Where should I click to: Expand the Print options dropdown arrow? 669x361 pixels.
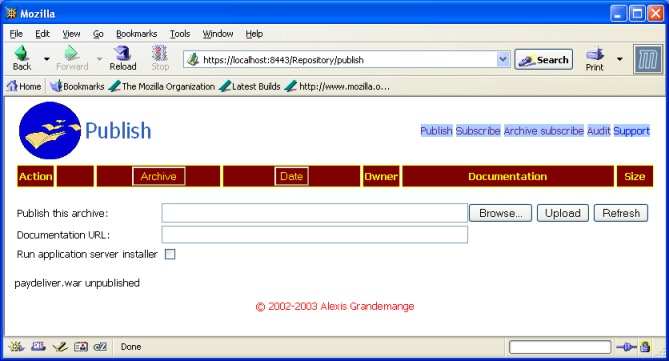pyautogui.click(x=620, y=59)
